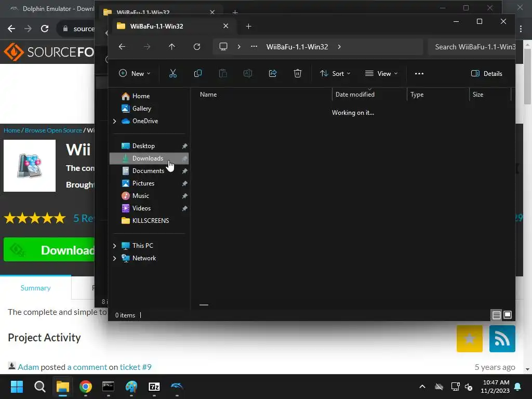532x399 pixels.
Task: Close the WiiBaFu-1.1-Win32 tab
Action: point(225,26)
